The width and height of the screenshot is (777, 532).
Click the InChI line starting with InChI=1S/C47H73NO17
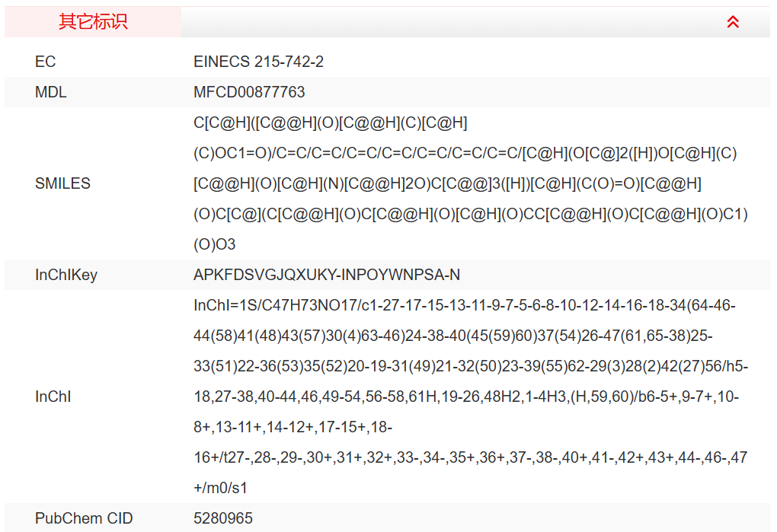[x=464, y=305]
